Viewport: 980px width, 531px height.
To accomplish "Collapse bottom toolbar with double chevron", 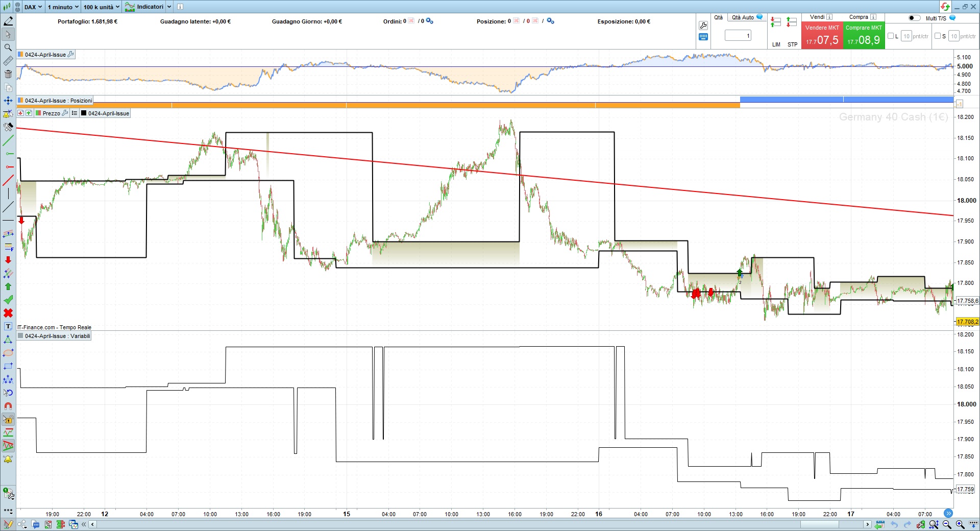I will (84, 524).
